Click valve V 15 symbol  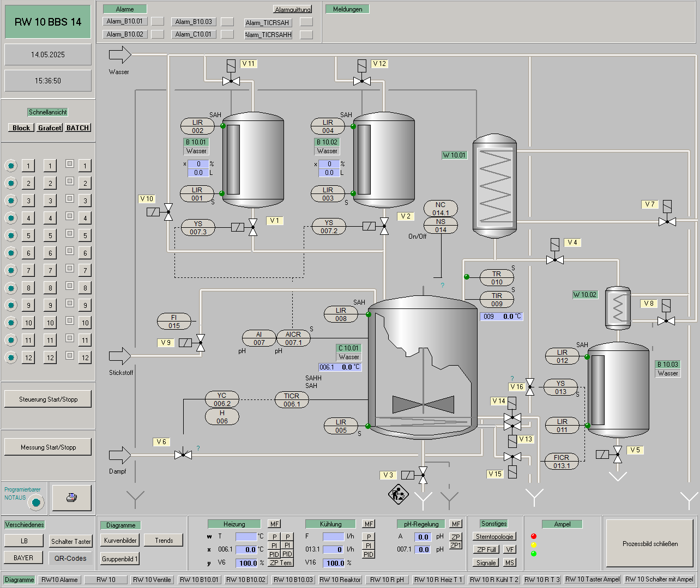point(512,457)
